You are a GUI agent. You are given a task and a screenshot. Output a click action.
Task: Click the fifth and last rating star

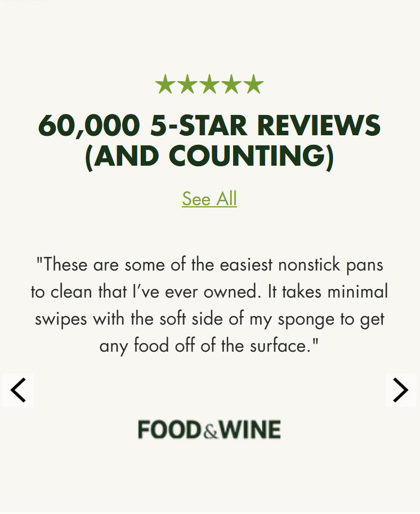click(x=253, y=85)
